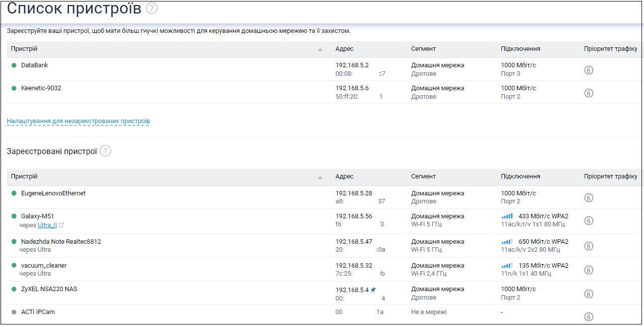
Task: Click priority icon in Galaxy-M51 row
Action: click(x=589, y=221)
